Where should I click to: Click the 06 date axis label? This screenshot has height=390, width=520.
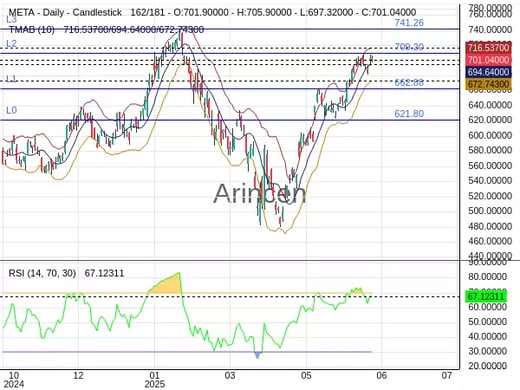point(382,375)
